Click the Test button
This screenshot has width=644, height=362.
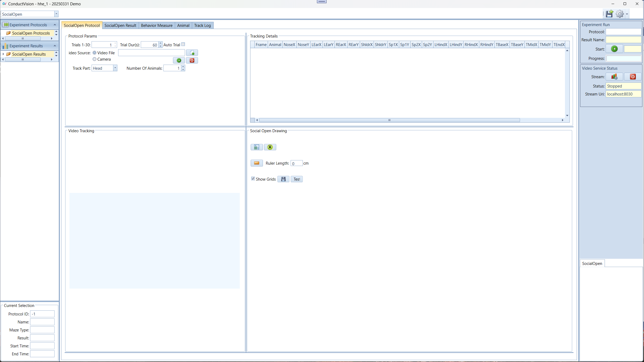[x=296, y=179]
